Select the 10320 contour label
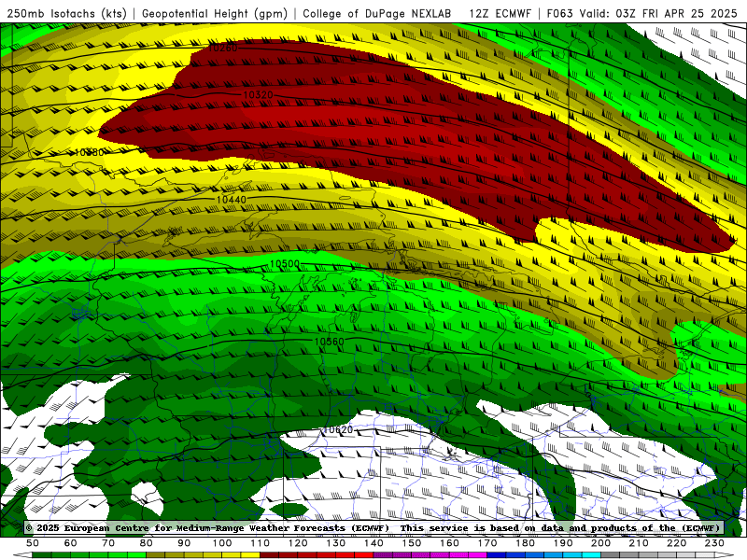 click(259, 95)
